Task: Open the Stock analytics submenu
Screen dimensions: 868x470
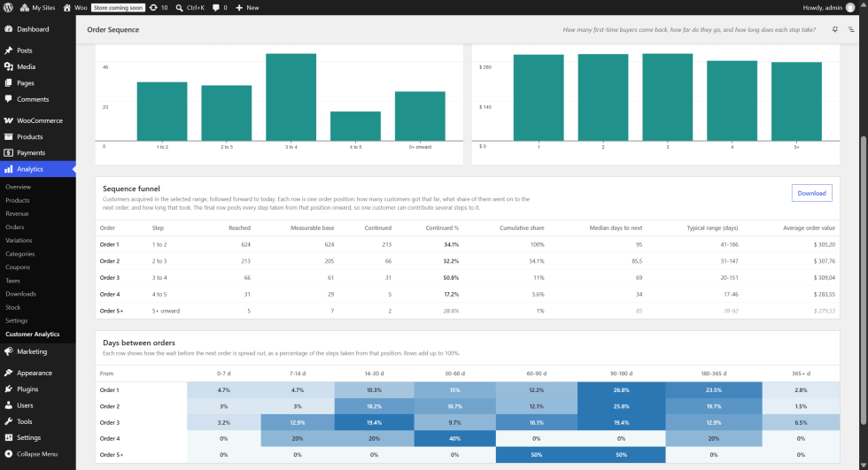Action: 13,307
